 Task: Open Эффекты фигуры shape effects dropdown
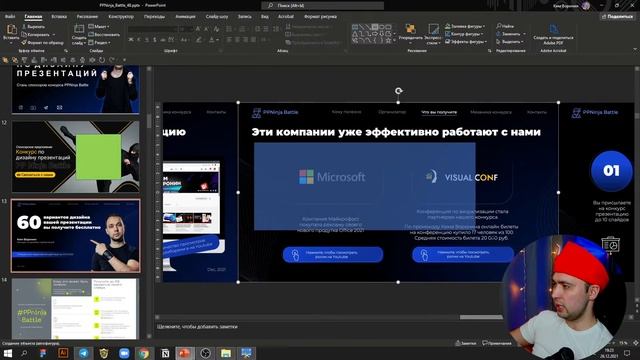point(466,42)
